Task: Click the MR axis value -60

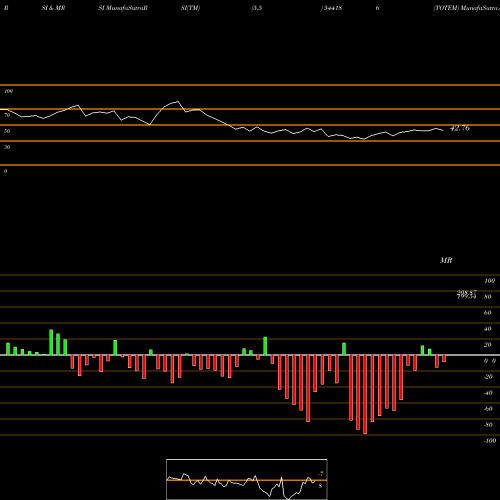Action: pyautogui.click(x=488, y=409)
